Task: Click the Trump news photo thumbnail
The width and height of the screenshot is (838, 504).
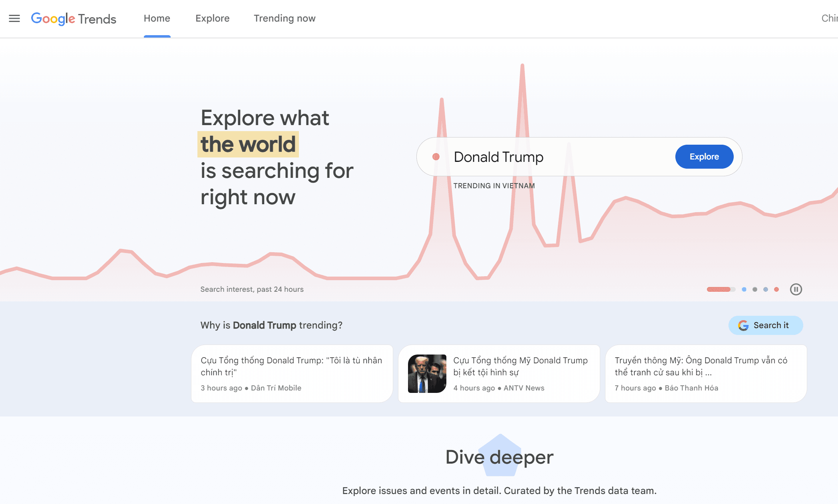Action: point(427,373)
